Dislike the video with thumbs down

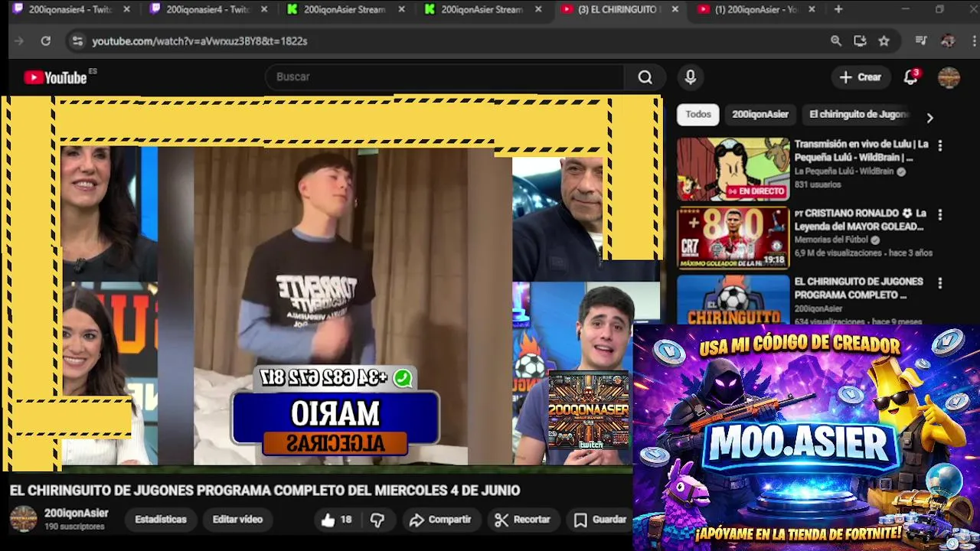[377, 520]
